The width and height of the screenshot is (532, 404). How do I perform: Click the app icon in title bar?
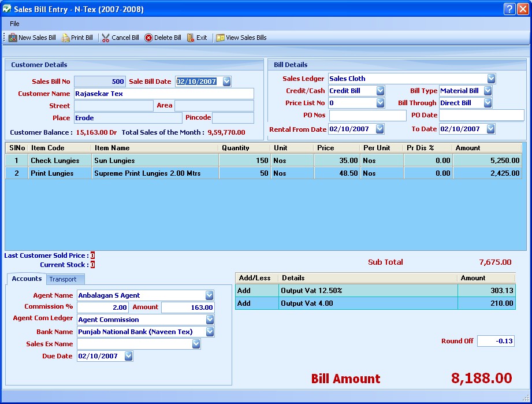click(7, 9)
